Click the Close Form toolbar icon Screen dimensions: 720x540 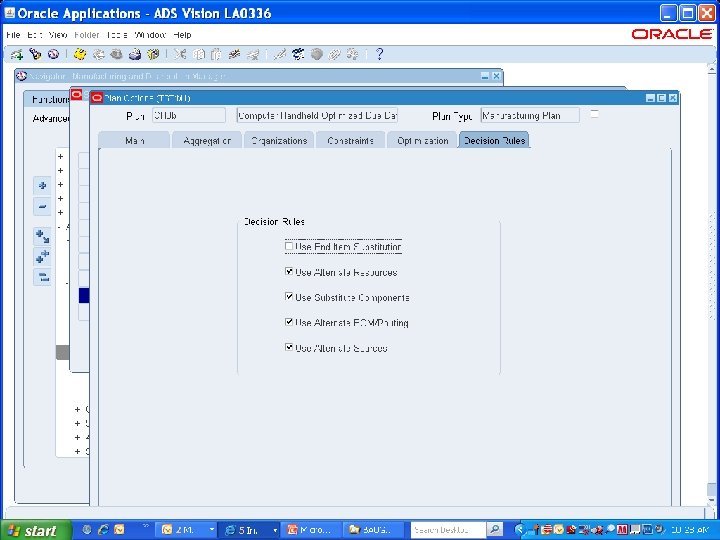click(152, 55)
